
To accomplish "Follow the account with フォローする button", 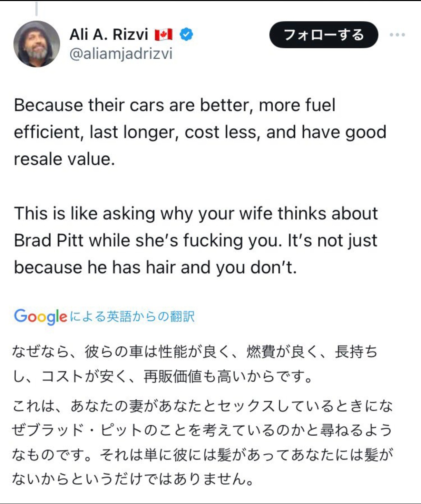I will click(x=324, y=35).
